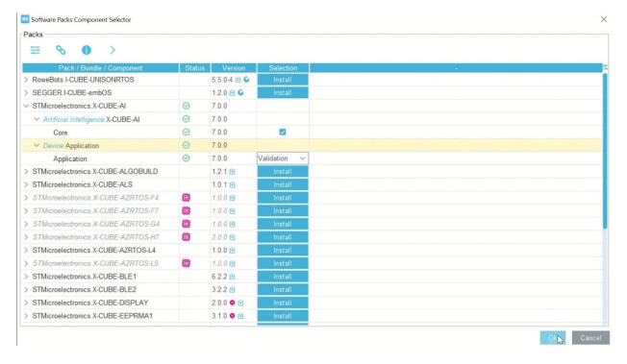Uncheck the Core selection checkbox
The width and height of the screenshot is (627, 364).
[x=283, y=133]
